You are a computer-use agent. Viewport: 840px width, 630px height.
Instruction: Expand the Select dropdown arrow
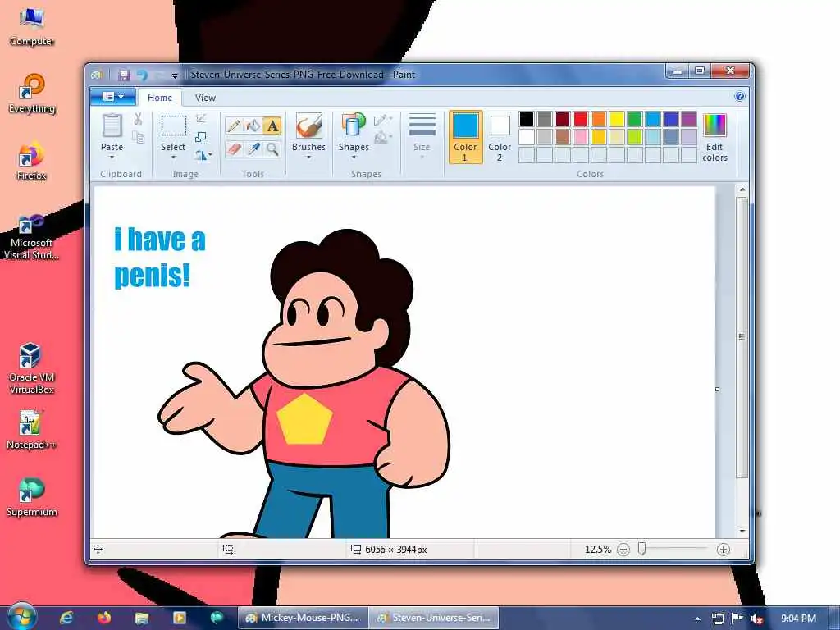pyautogui.click(x=174, y=157)
